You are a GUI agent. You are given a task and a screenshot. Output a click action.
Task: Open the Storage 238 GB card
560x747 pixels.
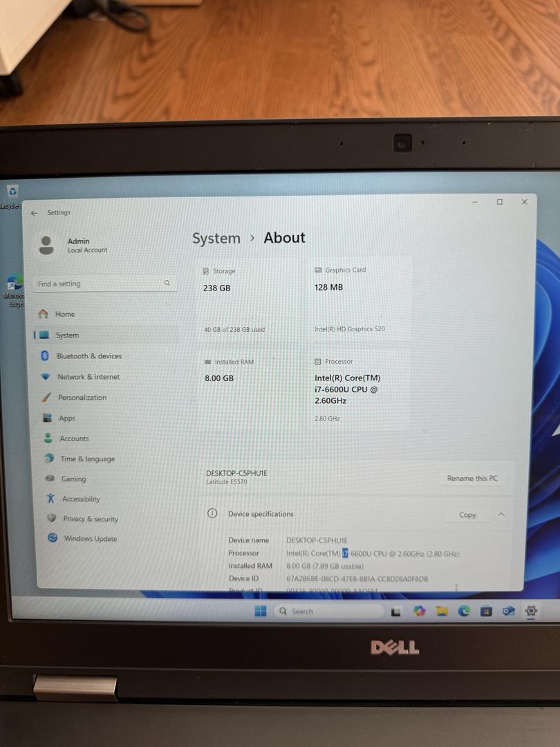click(249, 300)
